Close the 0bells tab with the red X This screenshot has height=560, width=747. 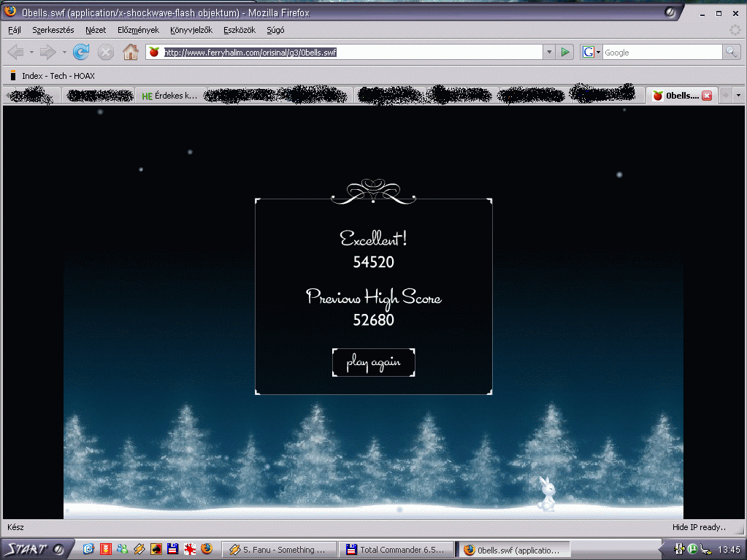[x=707, y=96]
